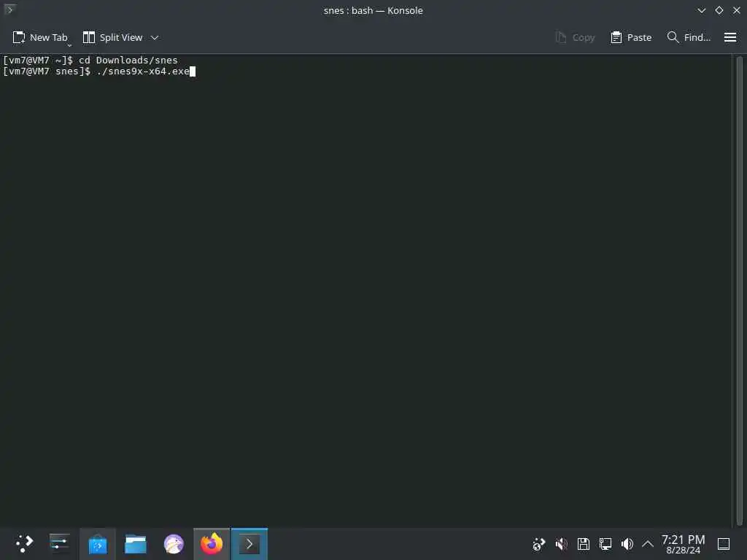The width and height of the screenshot is (747, 560).
Task: Click the Split View button
Action: [x=113, y=38]
